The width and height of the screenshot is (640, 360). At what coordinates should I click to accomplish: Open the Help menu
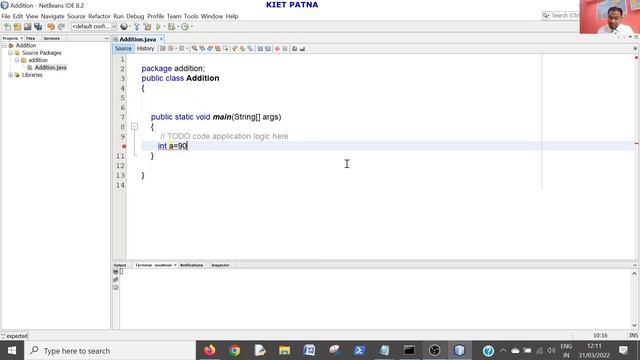tap(232, 16)
